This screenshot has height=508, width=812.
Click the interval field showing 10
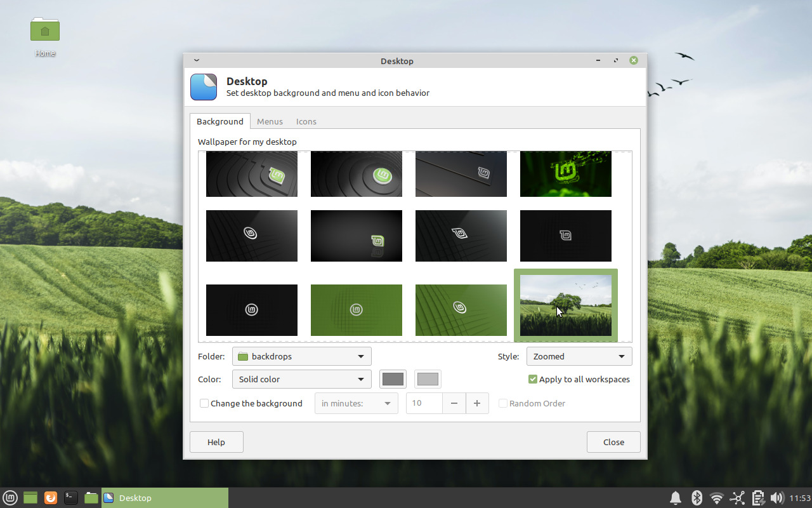424,403
